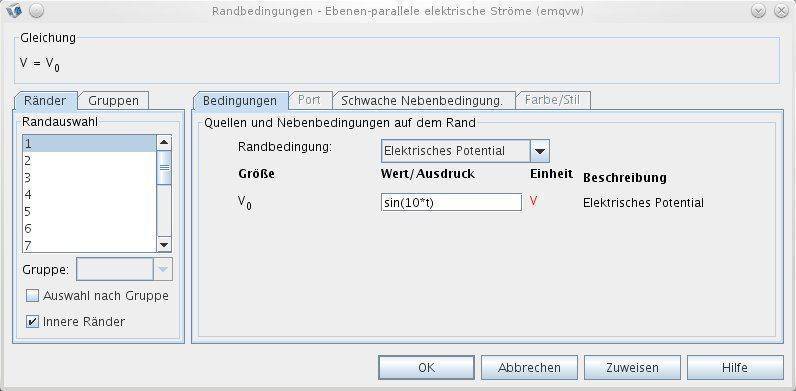
Task: Close the Randbedingungen dialog window
Action: click(x=781, y=11)
